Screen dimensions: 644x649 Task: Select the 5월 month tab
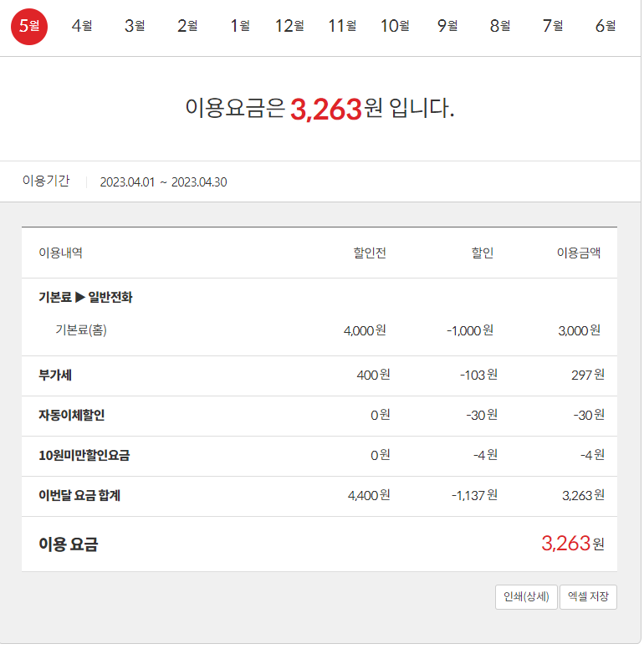(x=29, y=27)
